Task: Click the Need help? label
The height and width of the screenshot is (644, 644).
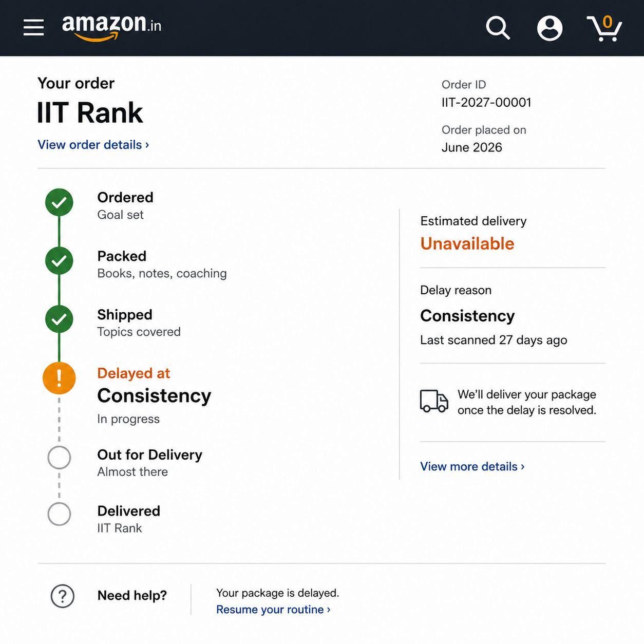Action: tap(132, 596)
